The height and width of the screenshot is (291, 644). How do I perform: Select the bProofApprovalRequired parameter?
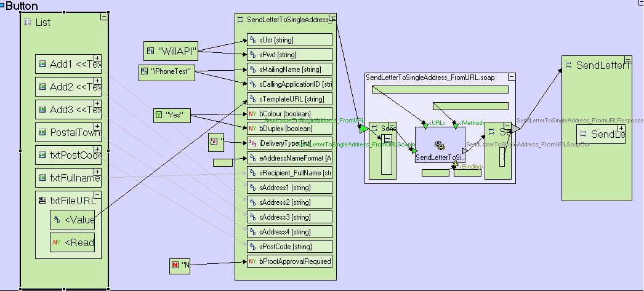coord(289,261)
